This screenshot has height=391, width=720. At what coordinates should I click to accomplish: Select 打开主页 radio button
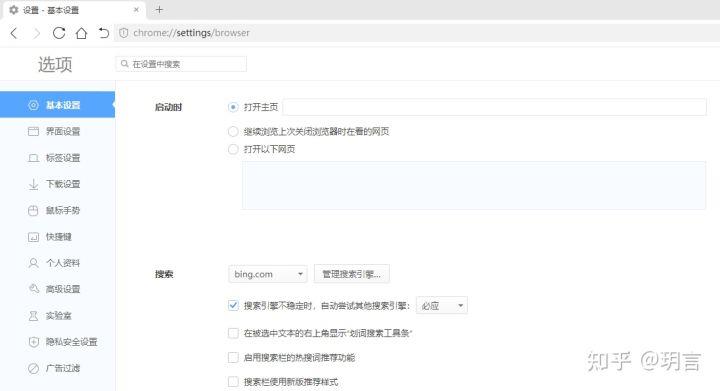click(x=233, y=107)
